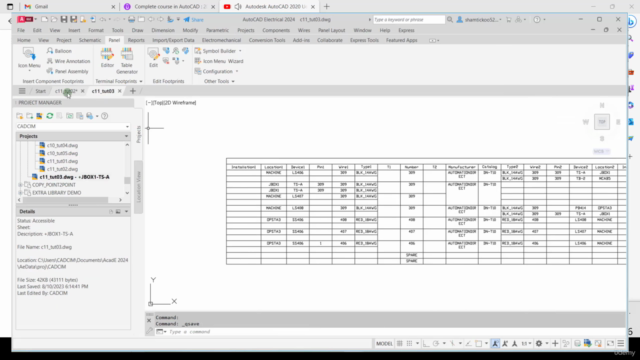This screenshot has height=360, width=640.
Task: Click Share in the title bar
Action: (193, 20)
